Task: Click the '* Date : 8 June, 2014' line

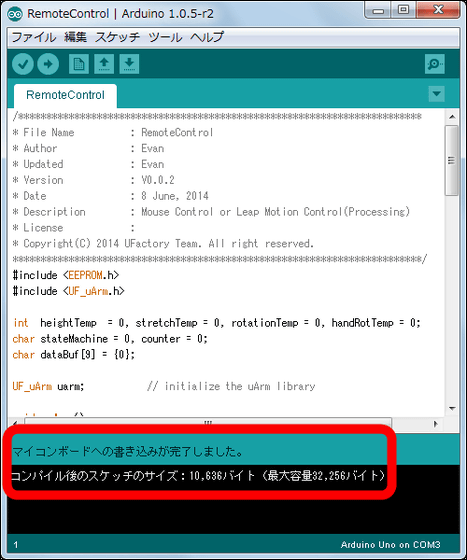Action: (110, 196)
